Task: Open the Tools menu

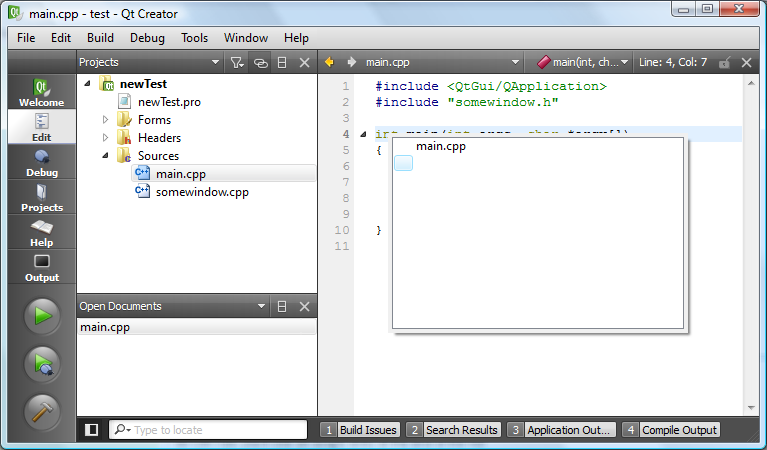Action: (x=194, y=38)
